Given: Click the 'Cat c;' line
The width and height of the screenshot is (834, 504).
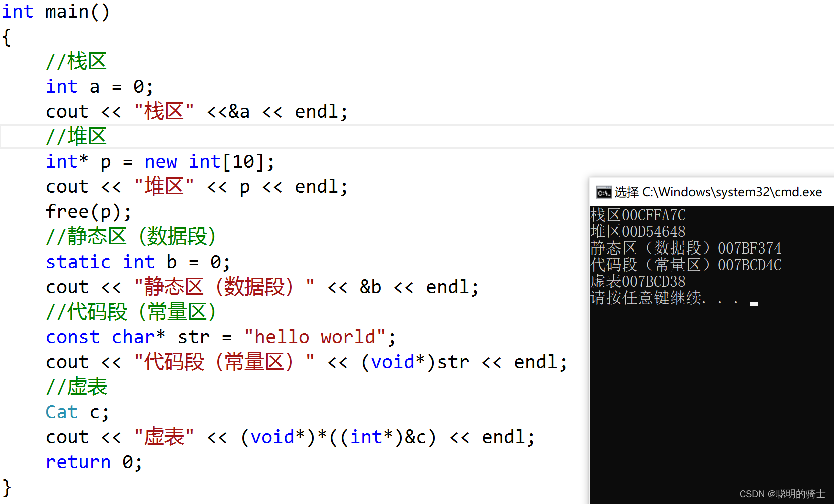Looking at the screenshot, I should tap(77, 412).
